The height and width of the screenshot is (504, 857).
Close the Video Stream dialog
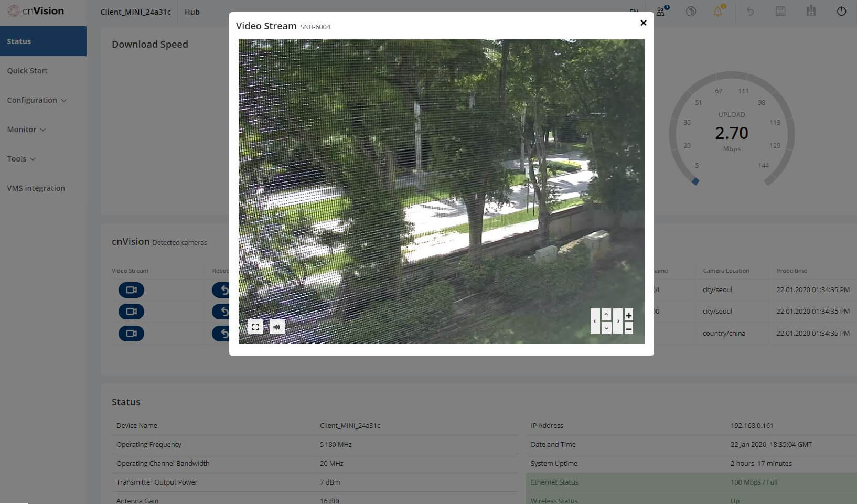pyautogui.click(x=644, y=23)
